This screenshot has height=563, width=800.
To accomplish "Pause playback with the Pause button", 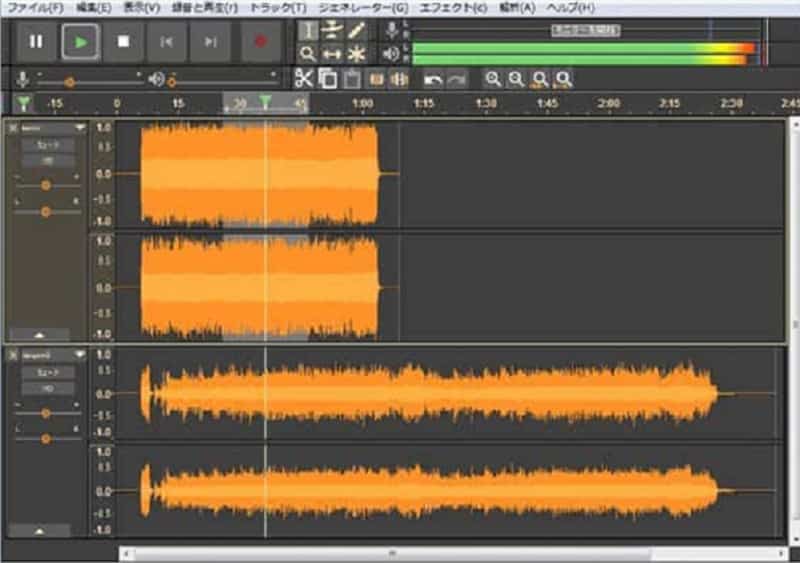I will [x=36, y=41].
